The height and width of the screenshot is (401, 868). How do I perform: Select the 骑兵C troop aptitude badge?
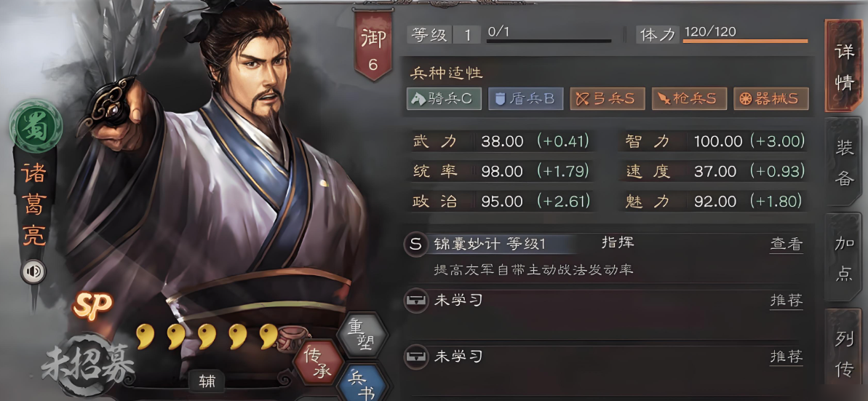[x=444, y=98]
